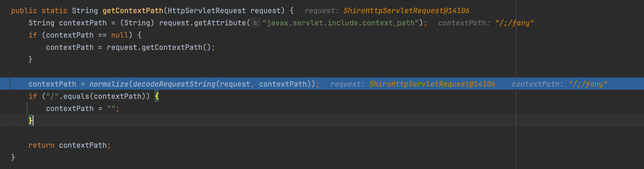The width and height of the screenshot is (644, 169).
Task: Place cursor in "javax.servlet.include.context_path" string
Action: (x=340, y=23)
